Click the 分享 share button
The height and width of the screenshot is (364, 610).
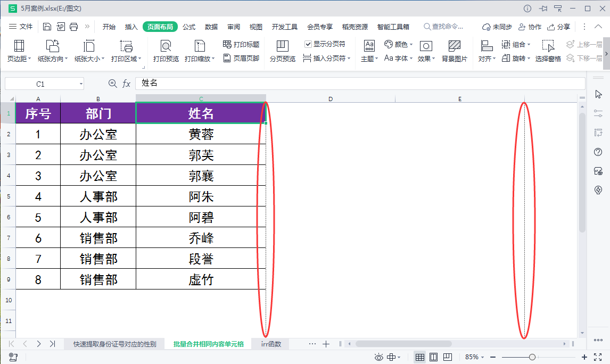click(x=559, y=27)
